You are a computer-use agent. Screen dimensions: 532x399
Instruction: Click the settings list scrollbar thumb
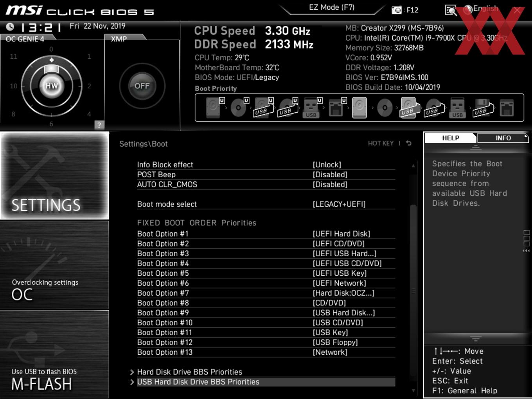point(413,291)
